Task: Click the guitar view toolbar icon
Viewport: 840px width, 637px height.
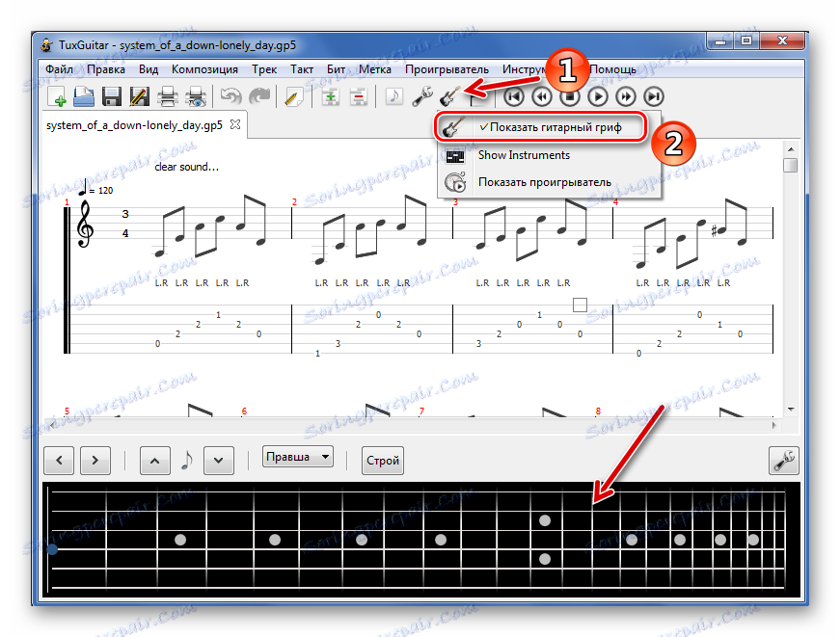Action: click(449, 97)
